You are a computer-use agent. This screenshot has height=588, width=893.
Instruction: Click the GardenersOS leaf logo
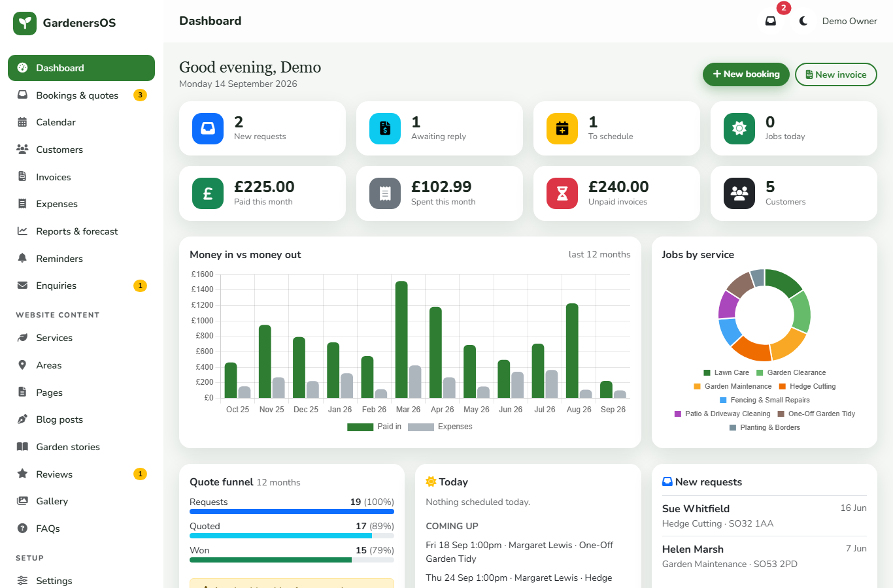[25, 23]
